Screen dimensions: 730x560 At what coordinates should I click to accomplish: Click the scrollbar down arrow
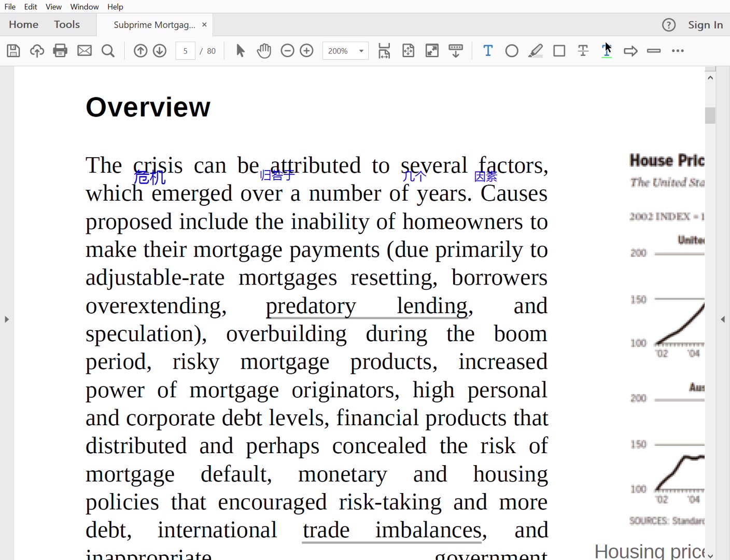710,555
